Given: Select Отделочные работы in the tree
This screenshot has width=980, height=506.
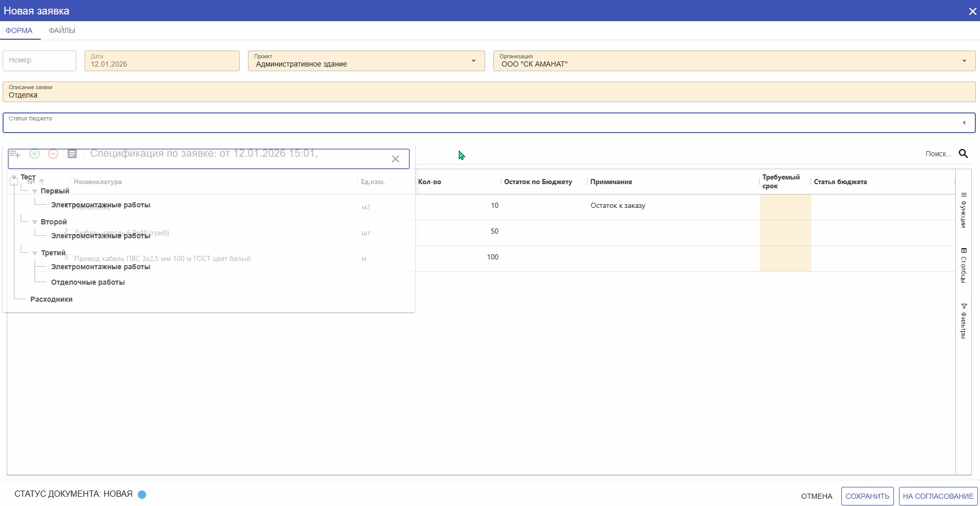Looking at the screenshot, I should pyautogui.click(x=88, y=282).
